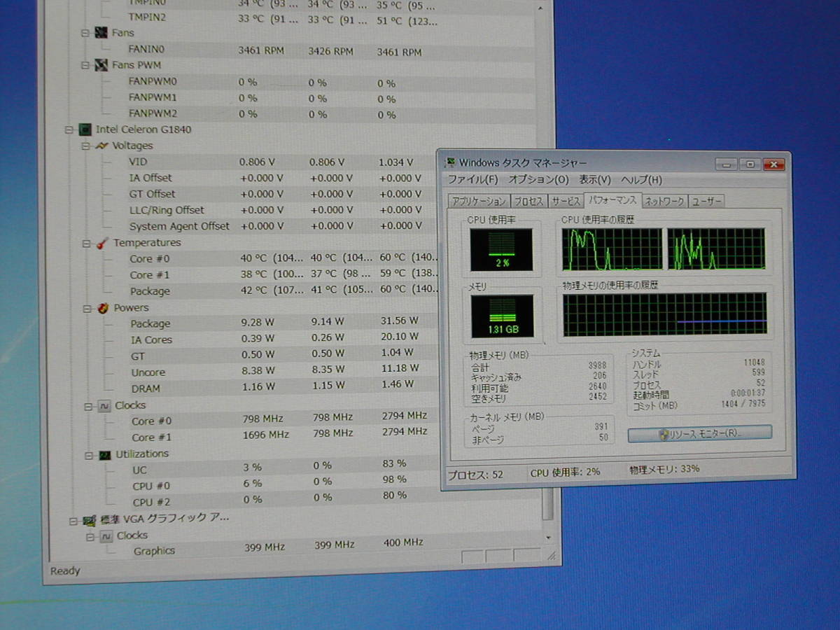This screenshot has width=840, height=630.
Task: Collapse the Fans tree node
Action: tap(85, 33)
